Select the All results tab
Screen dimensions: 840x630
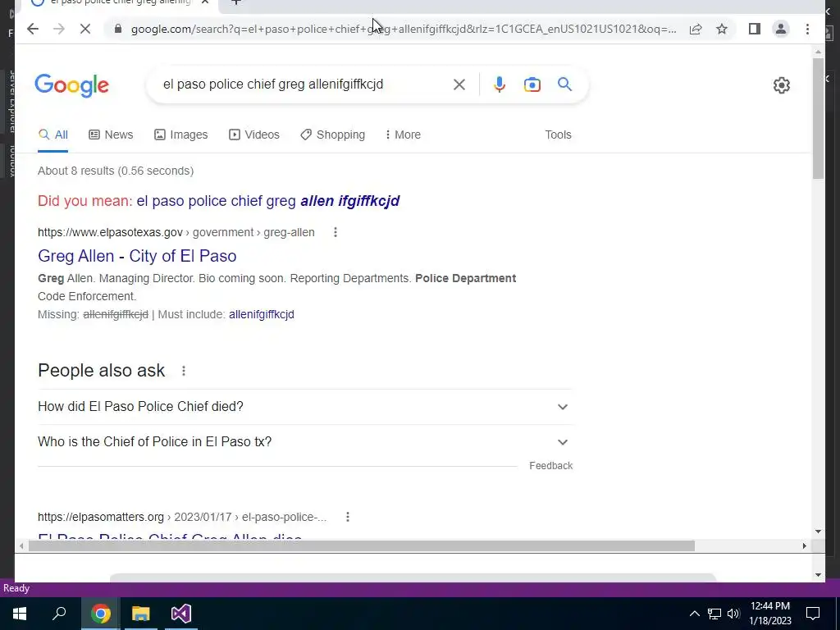53,135
